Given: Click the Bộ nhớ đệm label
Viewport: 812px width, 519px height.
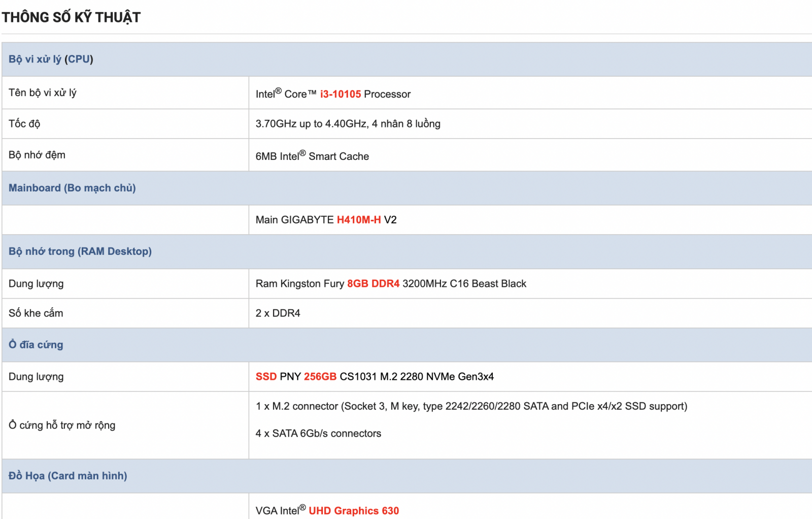Looking at the screenshot, I should (37, 155).
